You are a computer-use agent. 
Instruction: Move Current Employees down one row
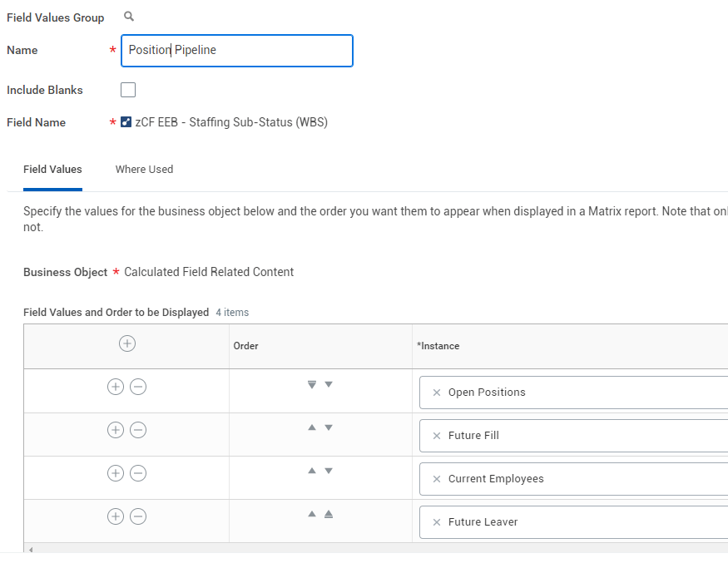click(x=329, y=471)
